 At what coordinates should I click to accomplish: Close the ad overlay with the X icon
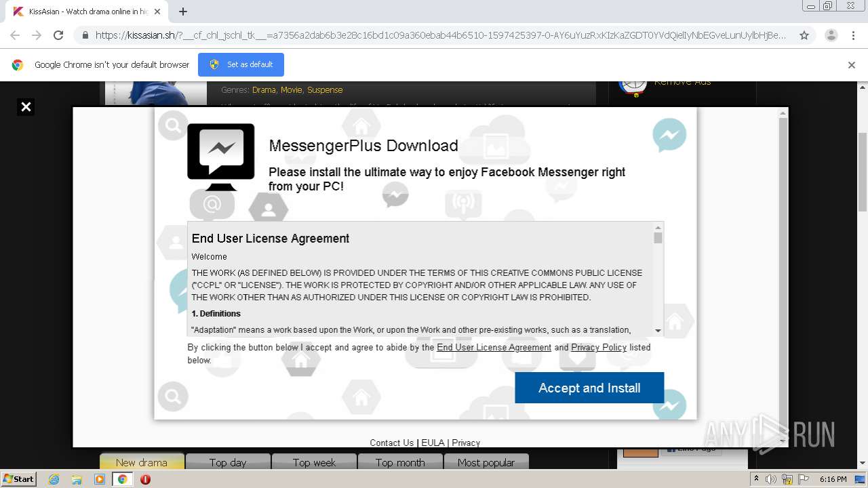point(26,106)
